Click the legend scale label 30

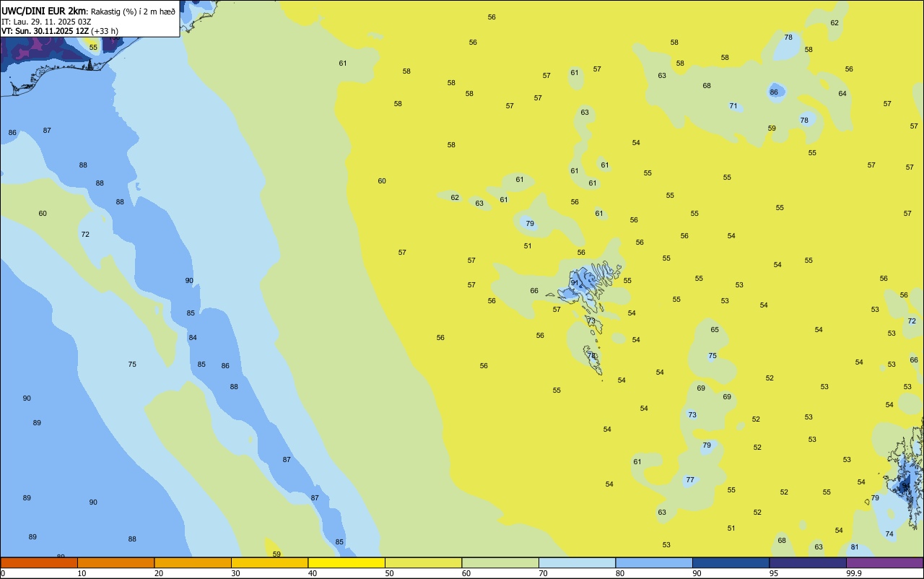pyautogui.click(x=235, y=573)
